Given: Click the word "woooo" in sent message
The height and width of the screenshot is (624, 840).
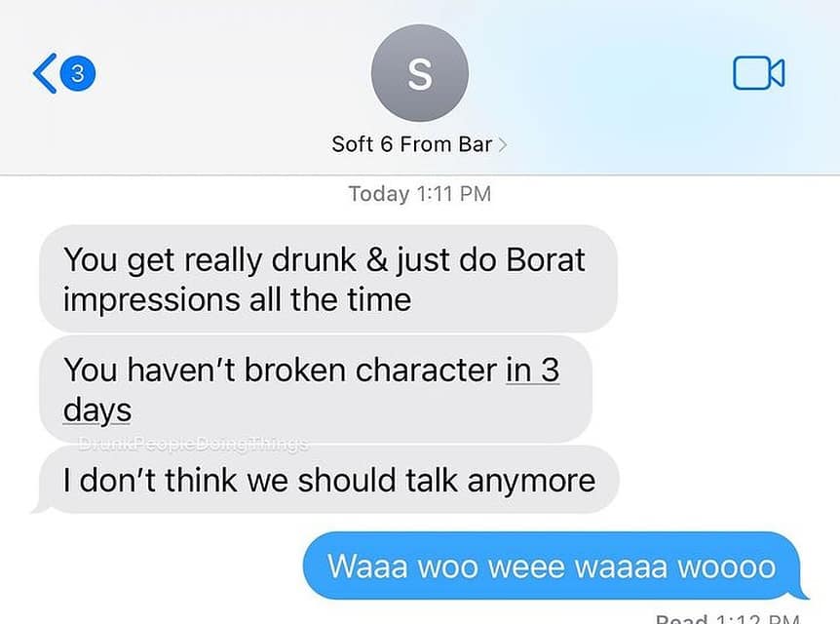Looking at the screenshot, I should click(726, 566).
